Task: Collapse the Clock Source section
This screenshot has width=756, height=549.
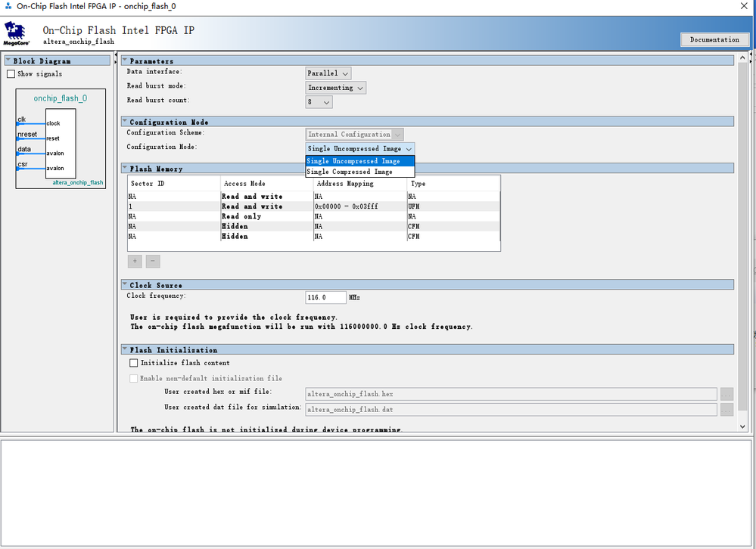Action: (x=125, y=284)
